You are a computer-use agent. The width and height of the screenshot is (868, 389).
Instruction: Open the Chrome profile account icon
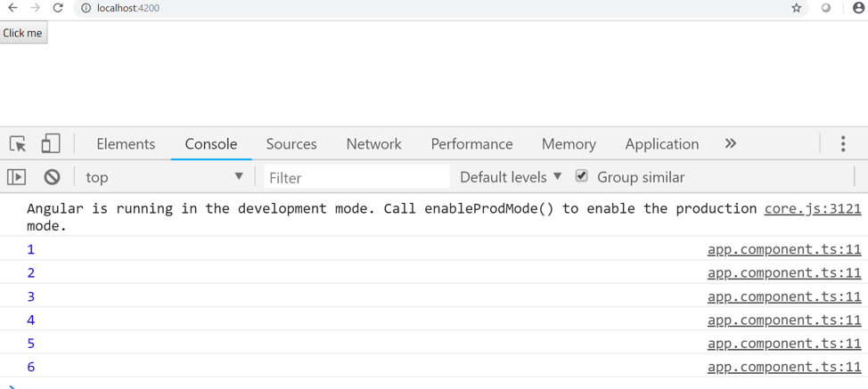pos(858,8)
